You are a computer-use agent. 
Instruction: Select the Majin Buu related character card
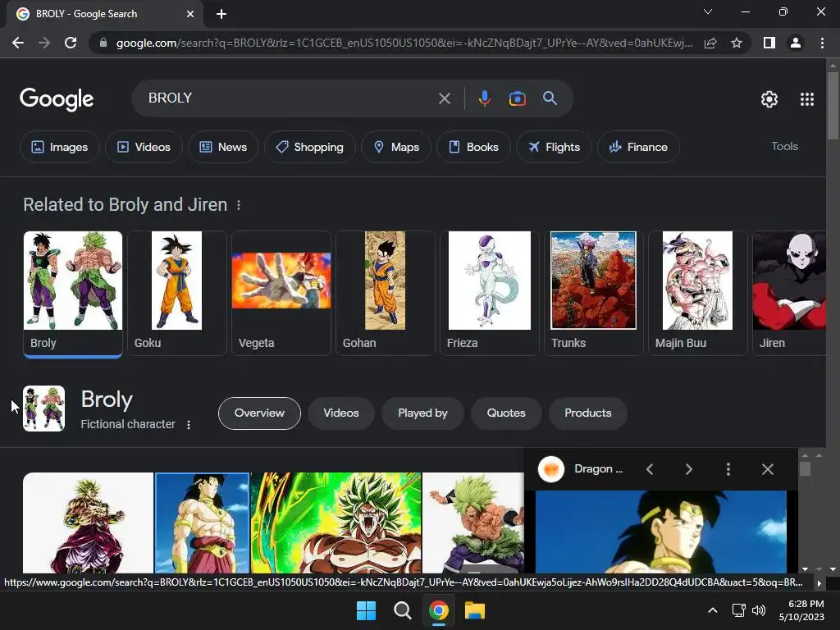click(x=697, y=293)
